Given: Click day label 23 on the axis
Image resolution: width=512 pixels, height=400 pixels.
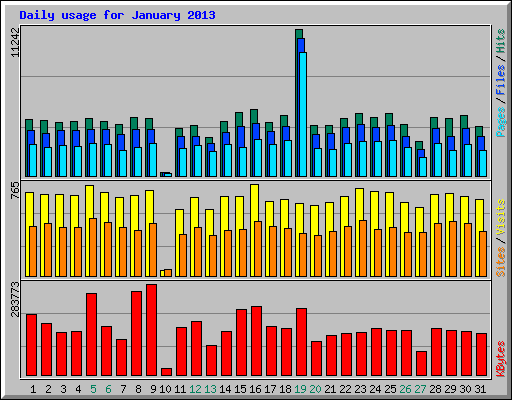Looking at the screenshot, I should click(360, 389).
